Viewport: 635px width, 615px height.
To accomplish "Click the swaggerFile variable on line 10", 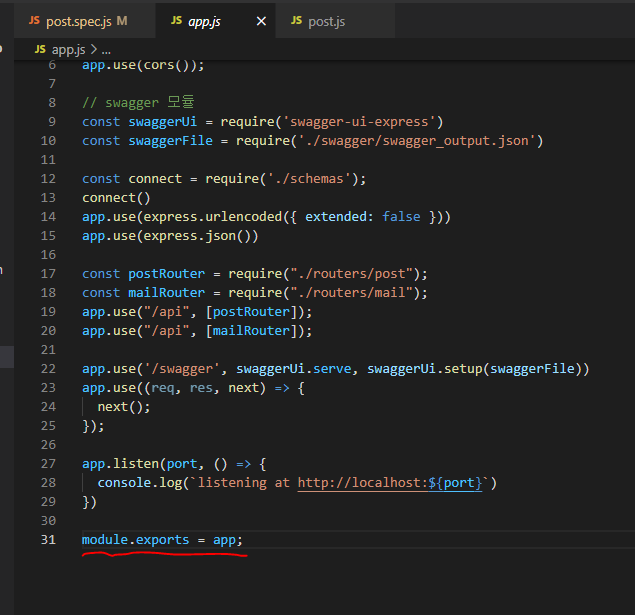I will point(170,141).
